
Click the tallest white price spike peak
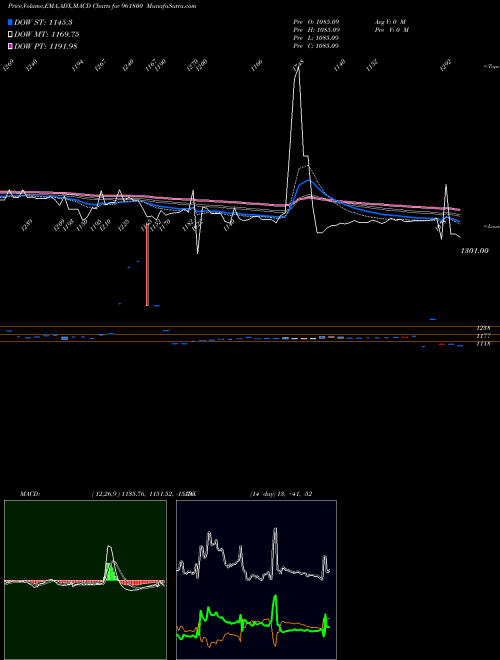click(298, 67)
